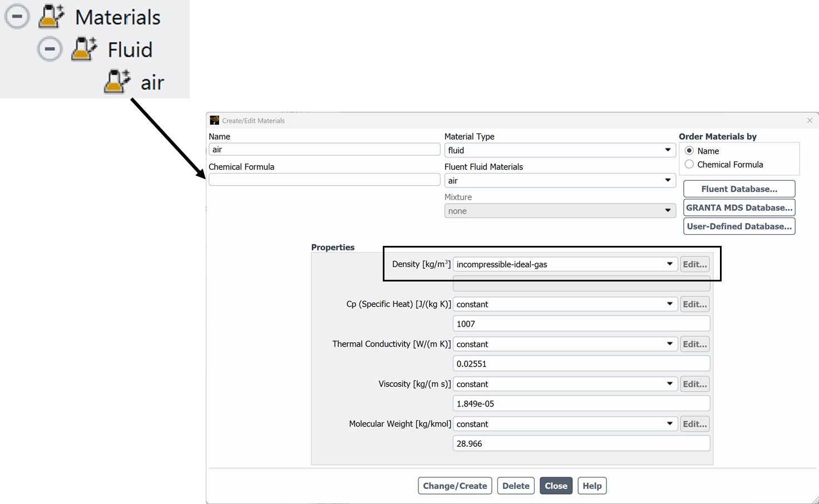
Task: Open the disabled Mixture dropdown
Action: coord(560,211)
